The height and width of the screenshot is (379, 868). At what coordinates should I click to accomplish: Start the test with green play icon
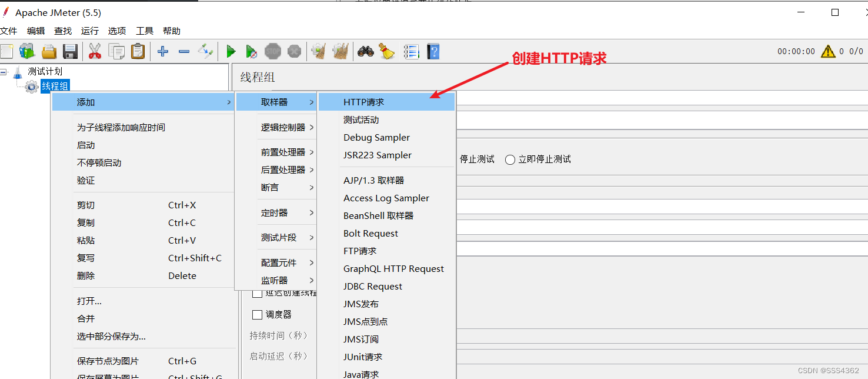231,52
